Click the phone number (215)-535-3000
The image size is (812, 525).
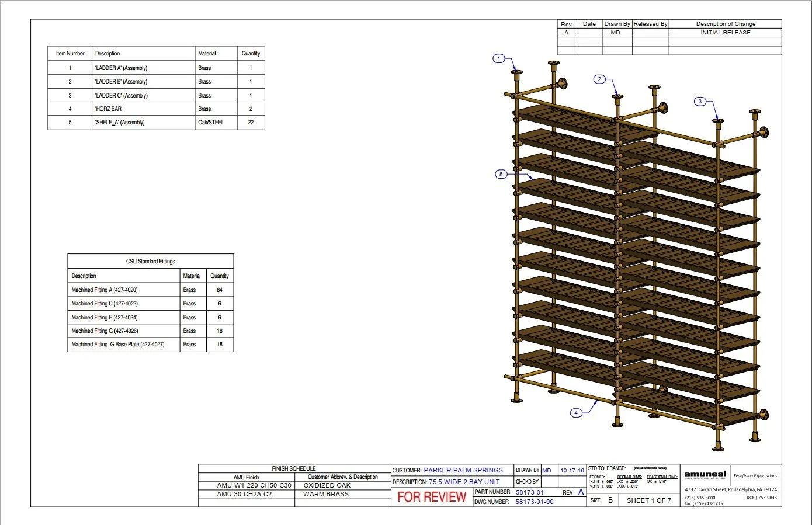click(700, 498)
